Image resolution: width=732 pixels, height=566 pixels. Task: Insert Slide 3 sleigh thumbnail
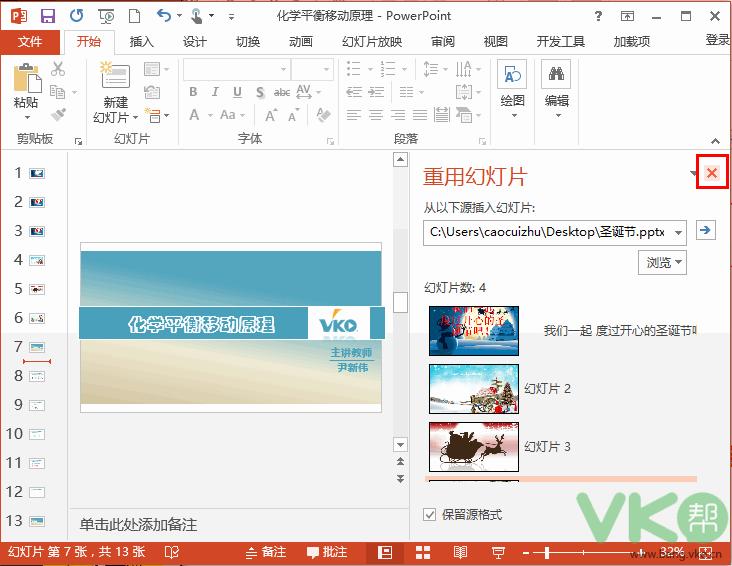[473, 447]
